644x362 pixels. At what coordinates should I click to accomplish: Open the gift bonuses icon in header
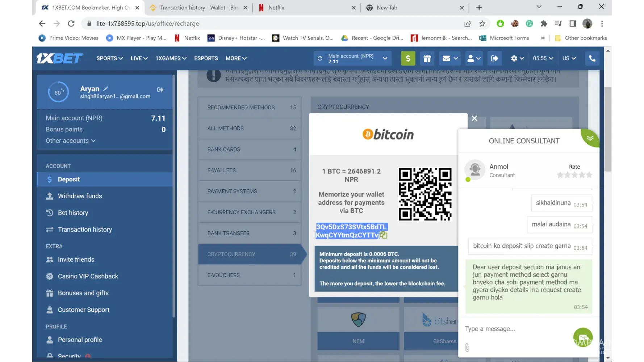point(427,58)
